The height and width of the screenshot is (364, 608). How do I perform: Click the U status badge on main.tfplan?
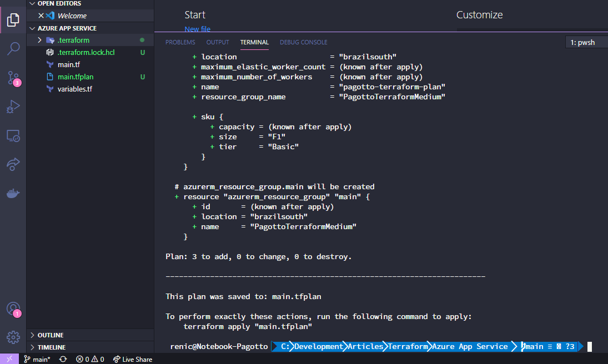tap(143, 77)
